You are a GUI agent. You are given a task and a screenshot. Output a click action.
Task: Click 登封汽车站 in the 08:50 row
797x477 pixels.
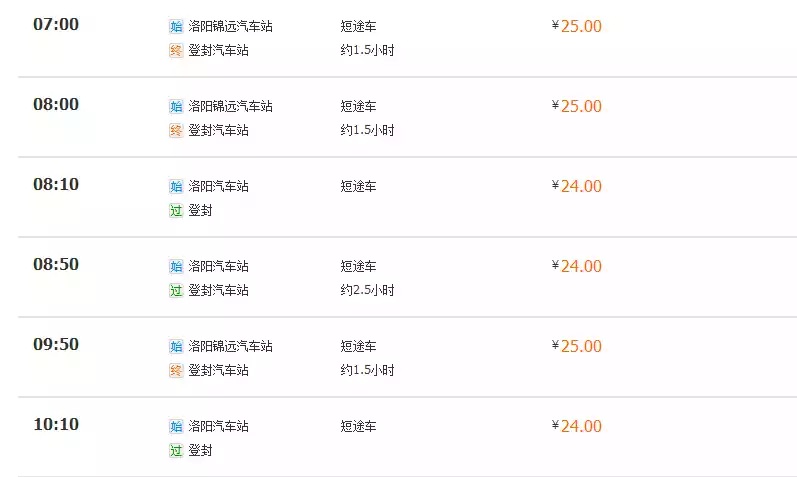click(x=218, y=290)
